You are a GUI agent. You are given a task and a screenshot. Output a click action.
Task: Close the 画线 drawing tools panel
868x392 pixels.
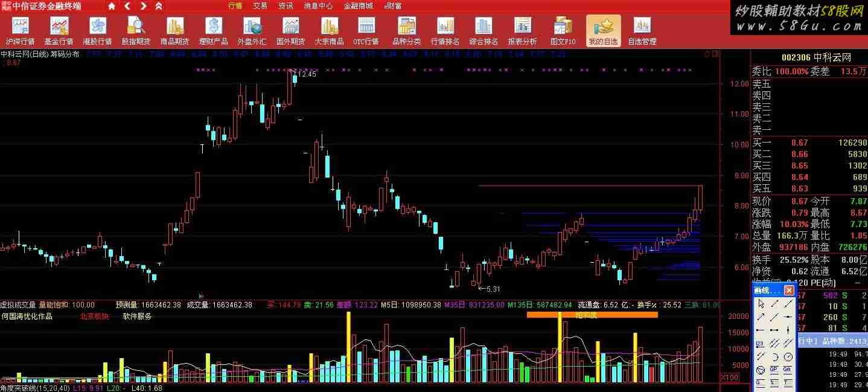(x=789, y=291)
